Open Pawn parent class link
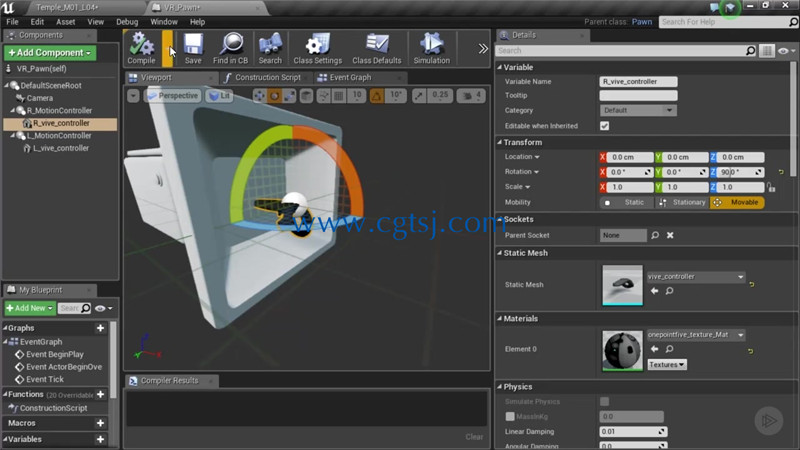The width and height of the screenshot is (800, 450). point(641,22)
